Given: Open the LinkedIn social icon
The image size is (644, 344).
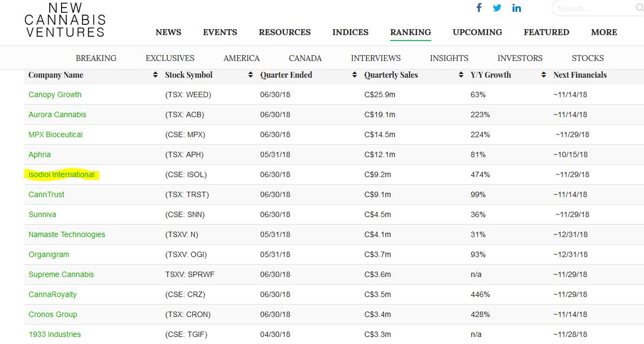Looking at the screenshot, I should 517,8.
